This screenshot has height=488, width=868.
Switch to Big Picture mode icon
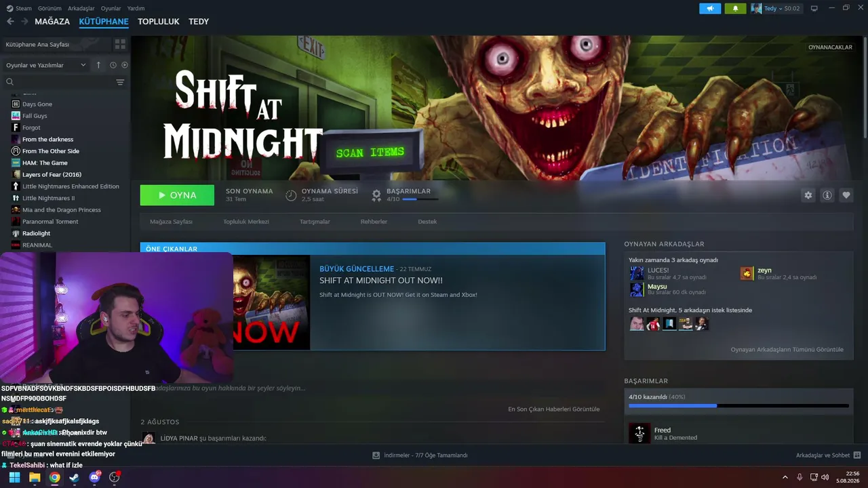(814, 8)
